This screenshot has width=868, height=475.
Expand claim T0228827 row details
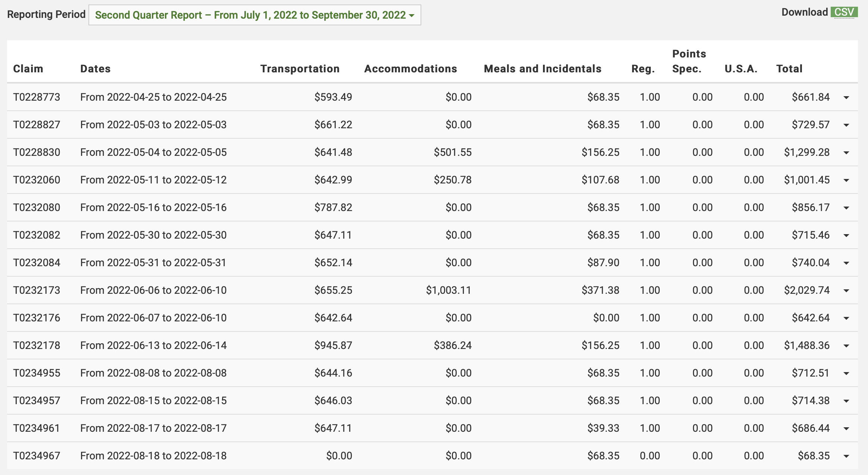846,125
